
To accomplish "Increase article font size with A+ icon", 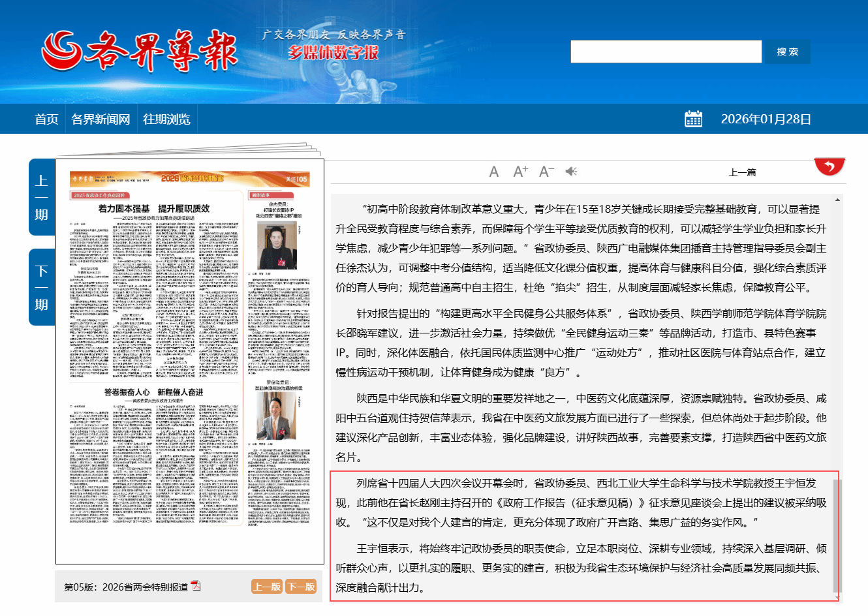I will click(x=520, y=172).
